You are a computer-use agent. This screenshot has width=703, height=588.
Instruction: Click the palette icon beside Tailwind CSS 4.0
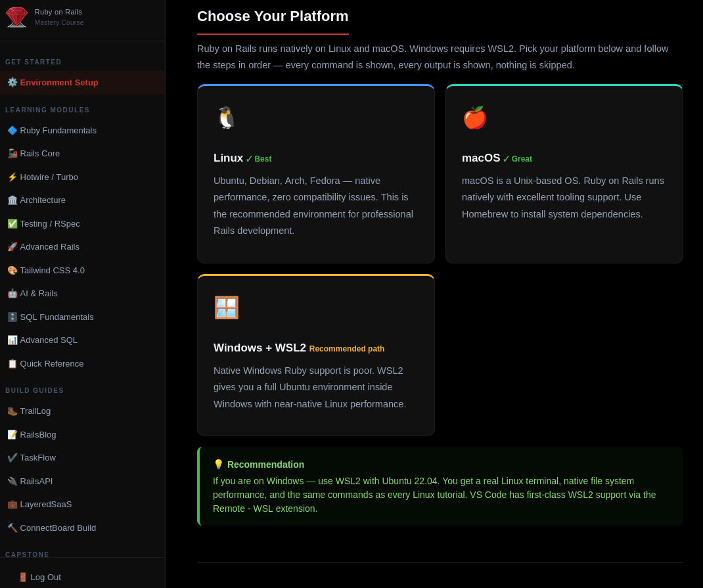[x=12, y=270]
